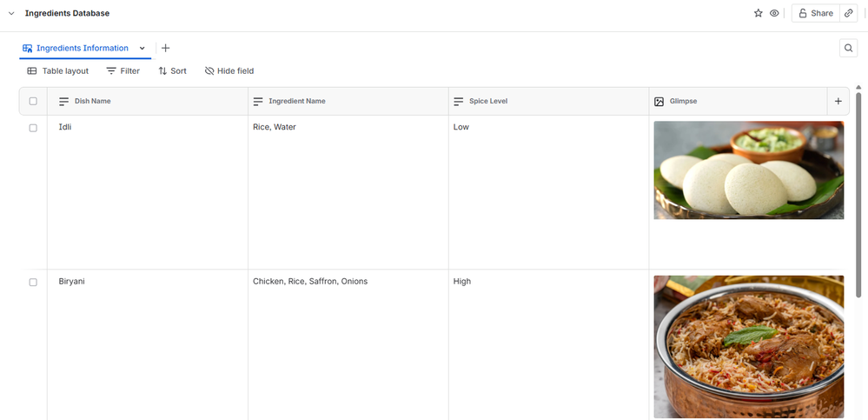
Task: Click the Dish Name column header
Action: [x=147, y=102]
